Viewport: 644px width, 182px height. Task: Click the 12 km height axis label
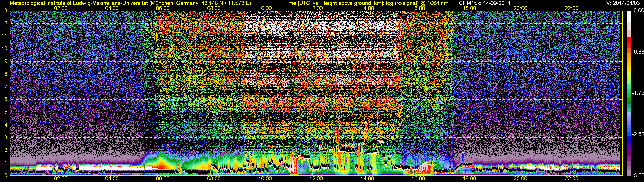pyautogui.click(x=5, y=23)
